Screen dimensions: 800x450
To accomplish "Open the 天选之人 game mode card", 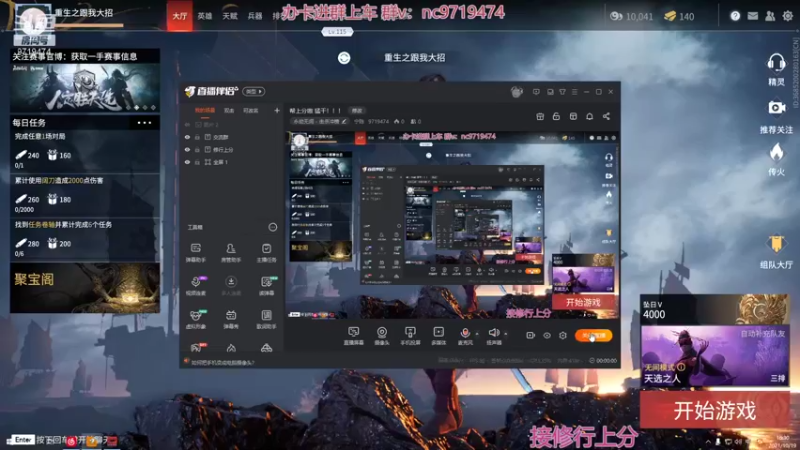I will click(714, 356).
